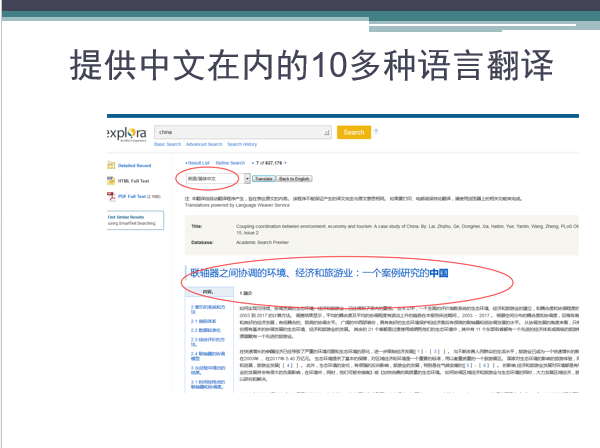
Task: Click the Academic Search Premier database value
Action: [262, 243]
